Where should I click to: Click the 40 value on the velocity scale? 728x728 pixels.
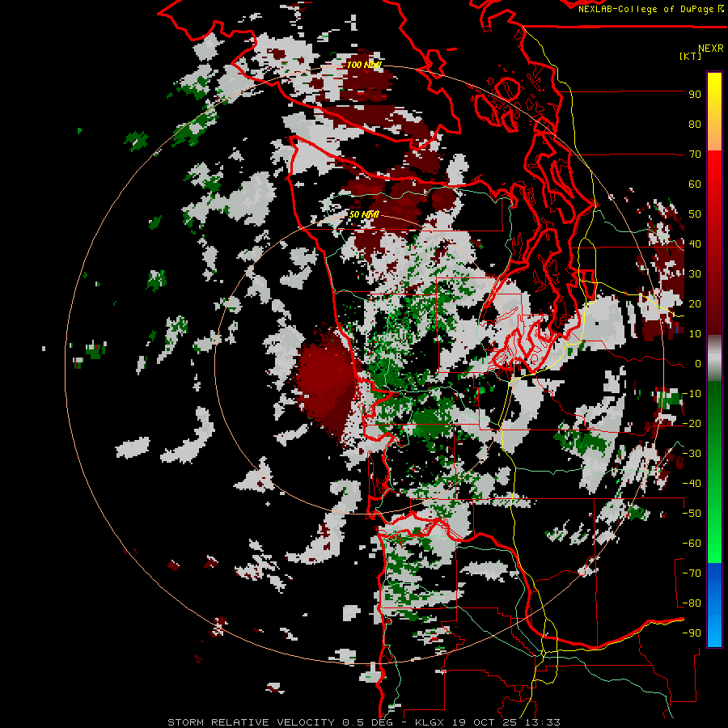[695, 244]
